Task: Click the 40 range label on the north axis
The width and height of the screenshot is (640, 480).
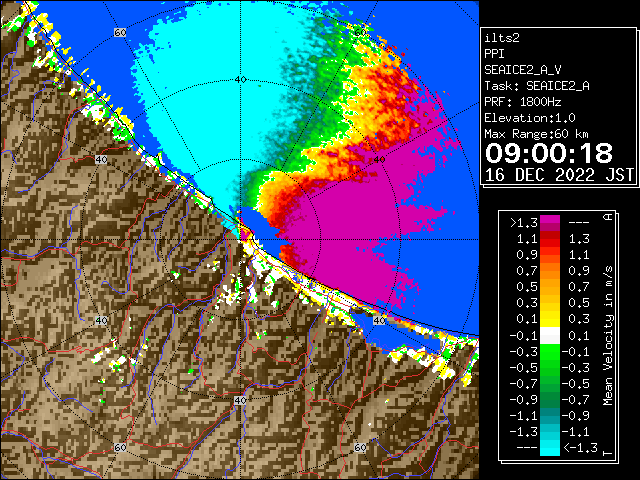Action: coord(240,80)
